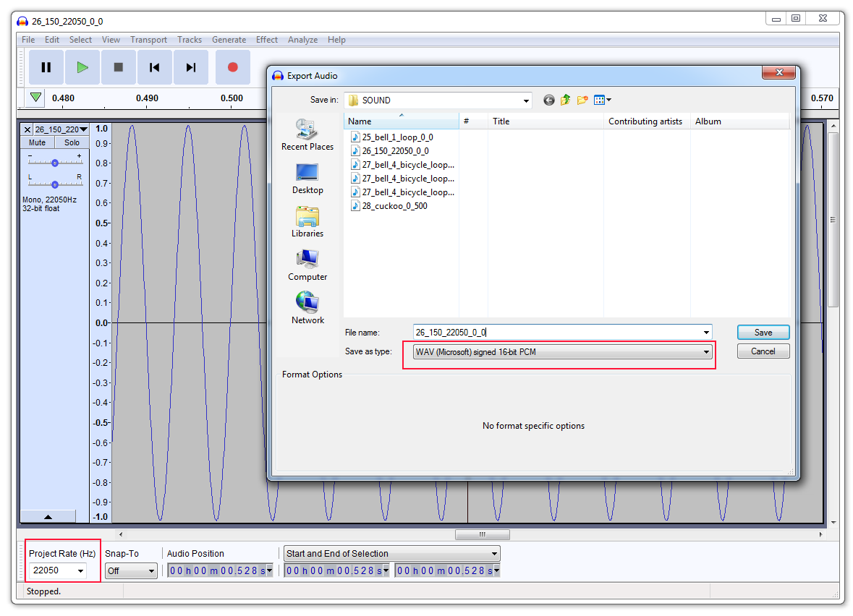Click the green timeline playhead triangle icon
The image size is (853, 616).
36,98
